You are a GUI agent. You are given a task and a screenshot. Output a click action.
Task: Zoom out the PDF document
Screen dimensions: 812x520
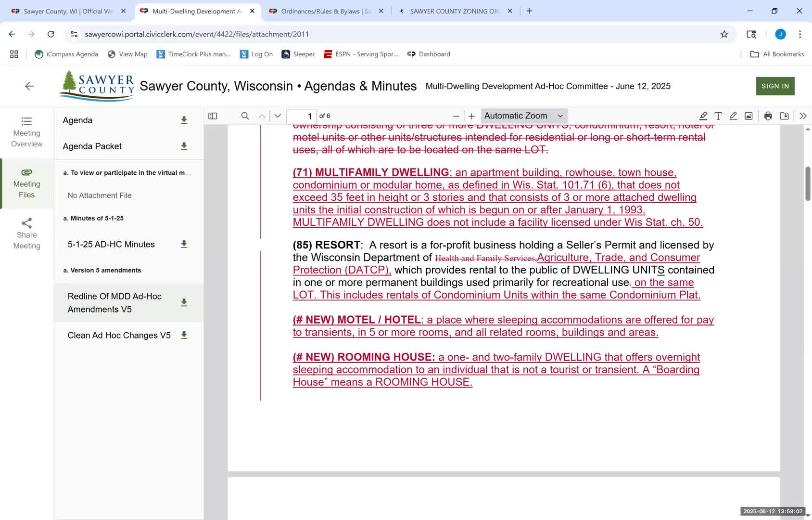(456, 116)
